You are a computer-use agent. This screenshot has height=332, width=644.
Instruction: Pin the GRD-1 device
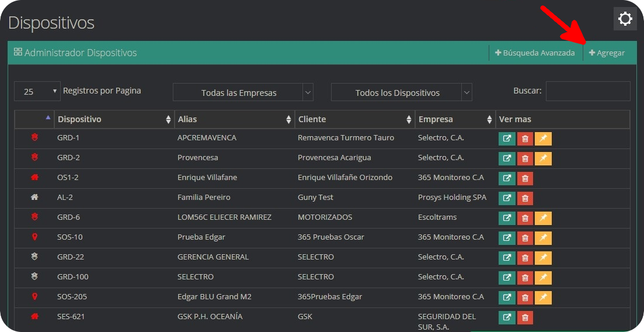tap(543, 139)
